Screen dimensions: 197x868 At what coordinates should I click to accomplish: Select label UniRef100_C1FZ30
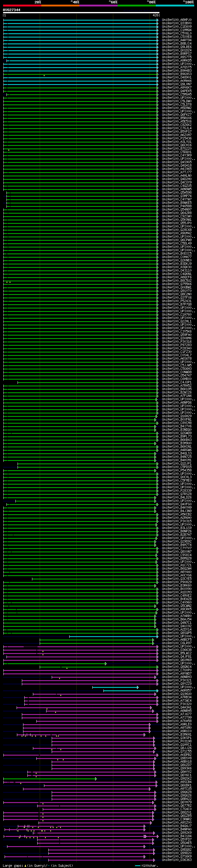[x=177, y=352]
